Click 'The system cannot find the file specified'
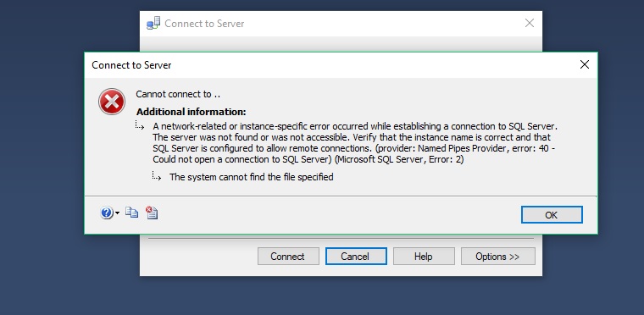This screenshot has height=315, width=644. click(x=252, y=177)
